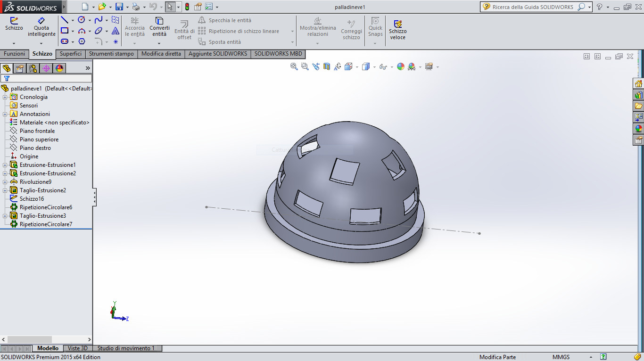Expand the Rivoluzione9 feature node
The height and width of the screenshot is (361, 644).
point(5,182)
